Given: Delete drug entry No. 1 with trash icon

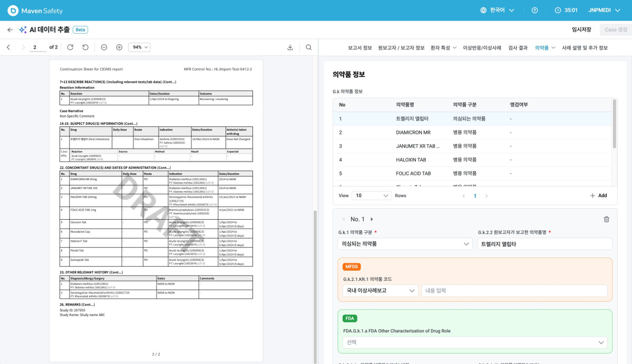Looking at the screenshot, I should (x=606, y=219).
